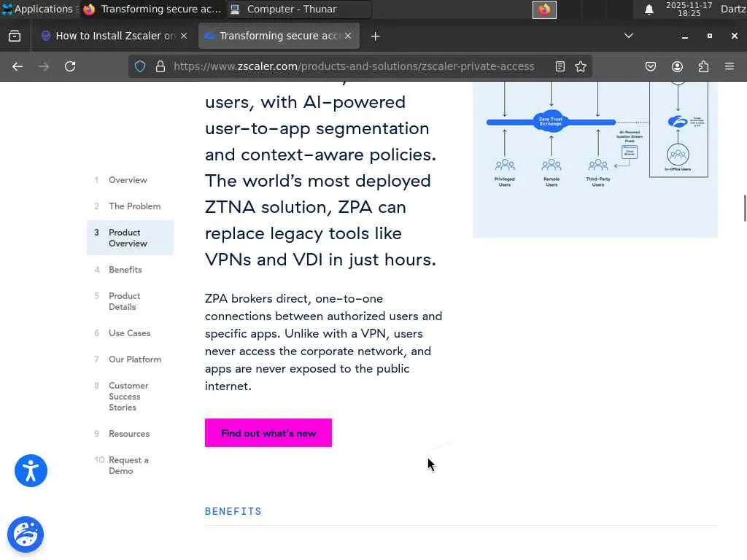747x560 pixels.
Task: Close the How to Install Zscaler tab
Action: pos(184,36)
